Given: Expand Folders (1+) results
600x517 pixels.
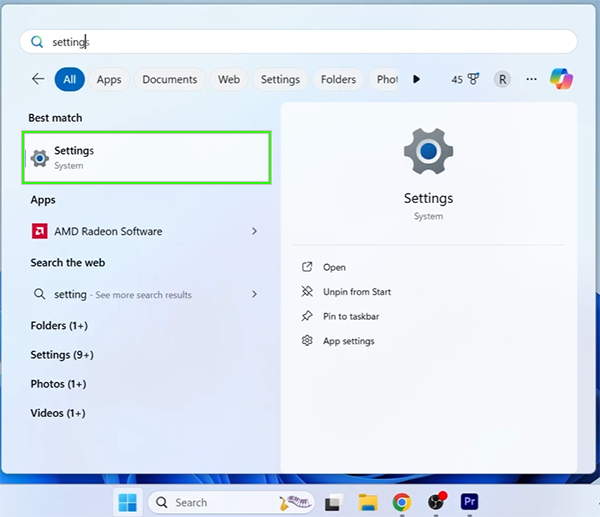Looking at the screenshot, I should coord(59,326).
